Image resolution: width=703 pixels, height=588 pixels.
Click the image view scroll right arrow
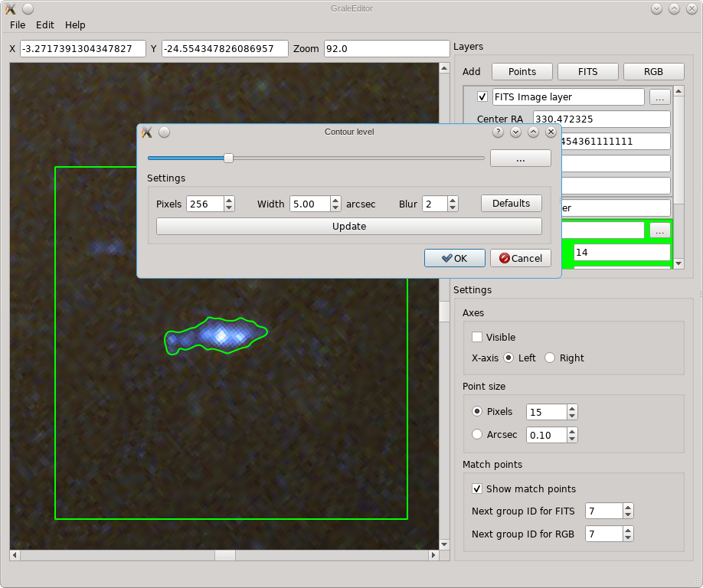coord(433,555)
